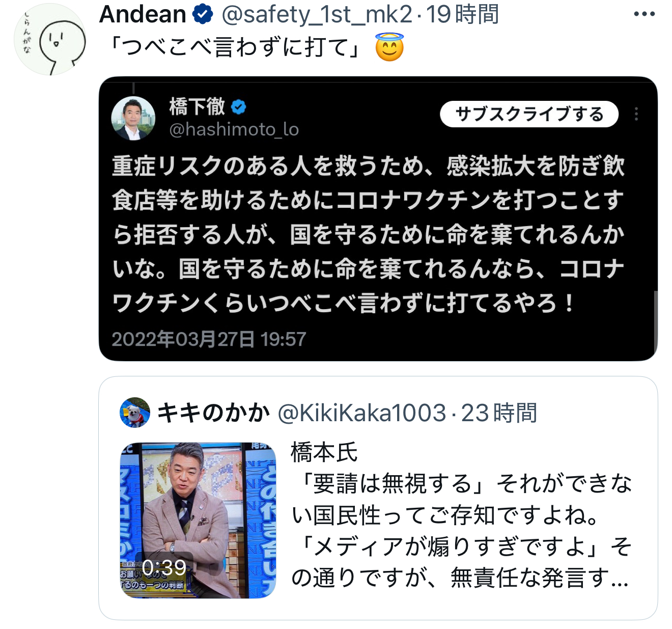Image resolution: width=672 pixels, height=629 pixels.
Task: Click the 19時間 timestamp
Action: 462,14
